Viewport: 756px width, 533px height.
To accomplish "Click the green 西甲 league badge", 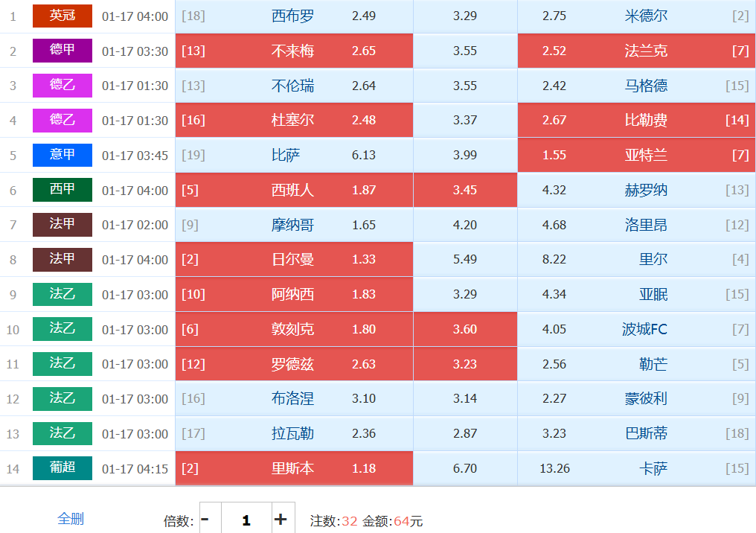I will click(63, 190).
